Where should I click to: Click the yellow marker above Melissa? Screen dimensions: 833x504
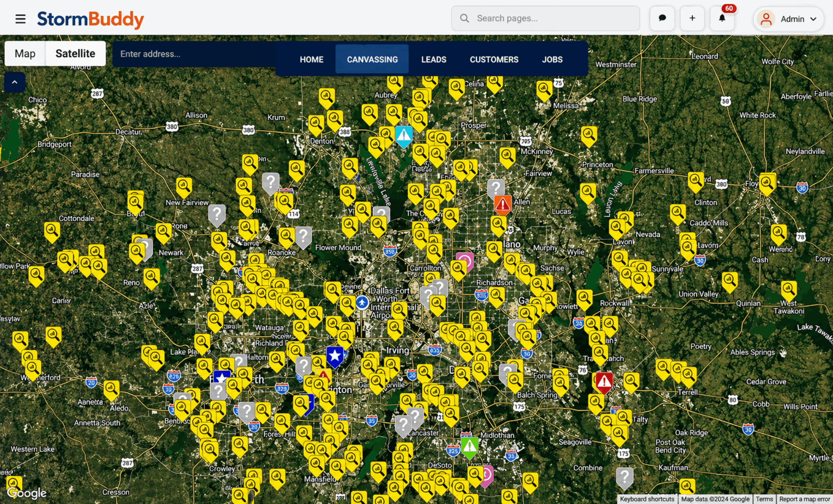coord(544,91)
